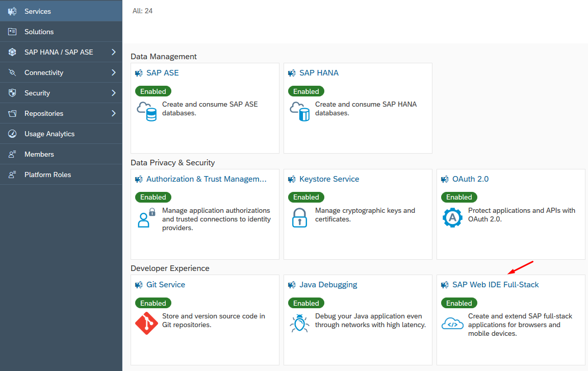Click the 'Data Privacy & Security' heading

tap(172, 162)
